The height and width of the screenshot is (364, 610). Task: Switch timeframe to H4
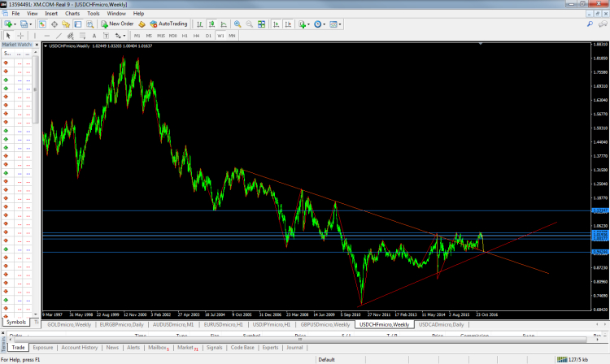197,36
